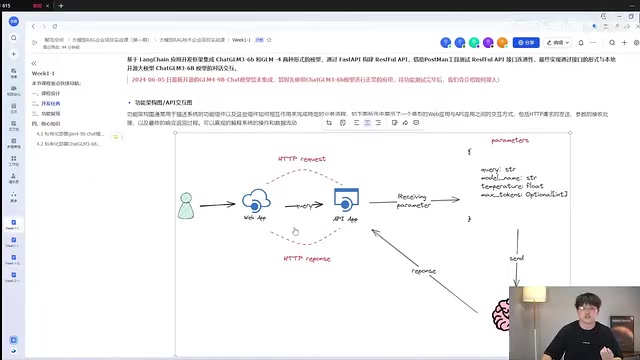Open outline item 4.2 ChatGLM3-6B
The height and width of the screenshot is (360, 640).
68,144
